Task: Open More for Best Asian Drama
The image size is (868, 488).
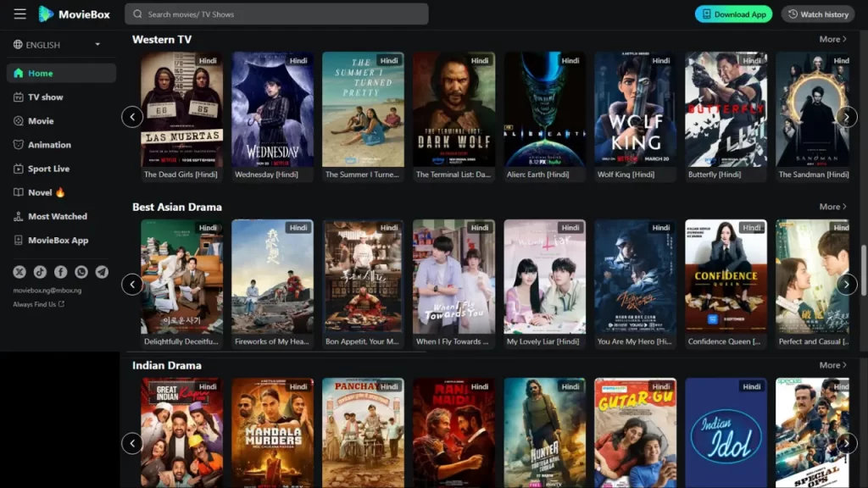Action: [833, 207]
